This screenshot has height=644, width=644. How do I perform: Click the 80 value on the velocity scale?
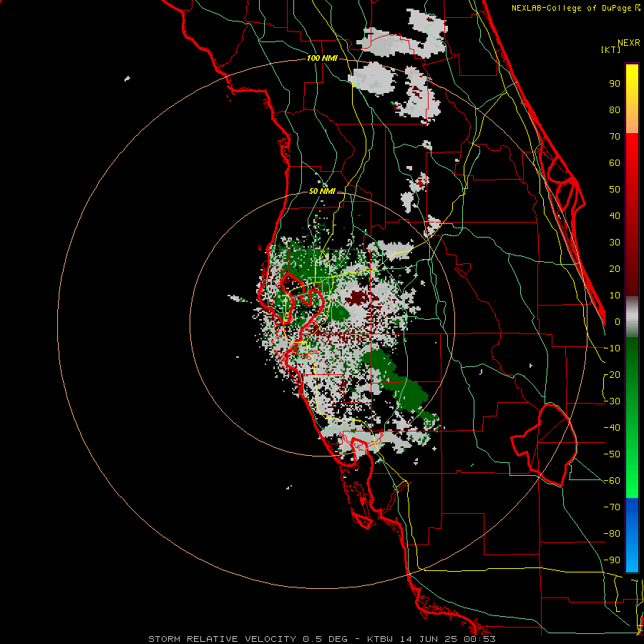(615, 110)
